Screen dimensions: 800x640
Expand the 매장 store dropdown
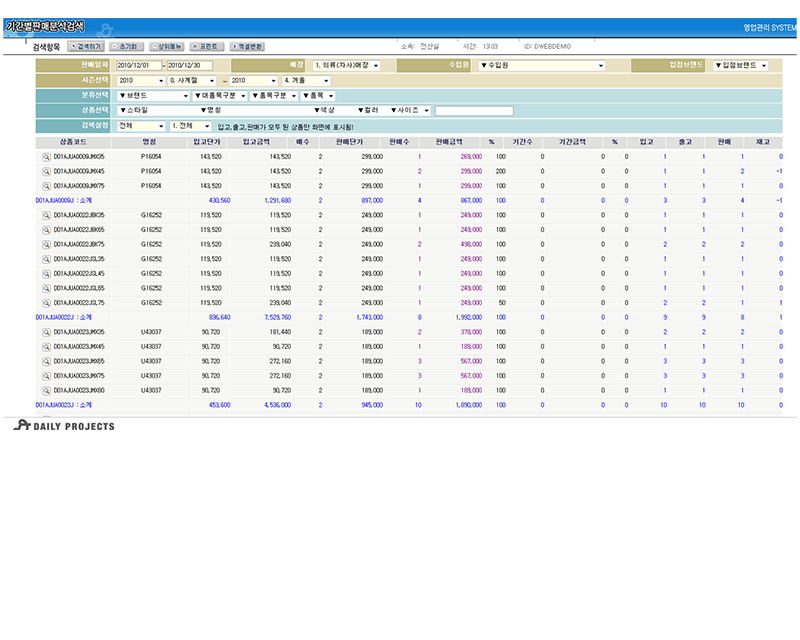(346, 66)
